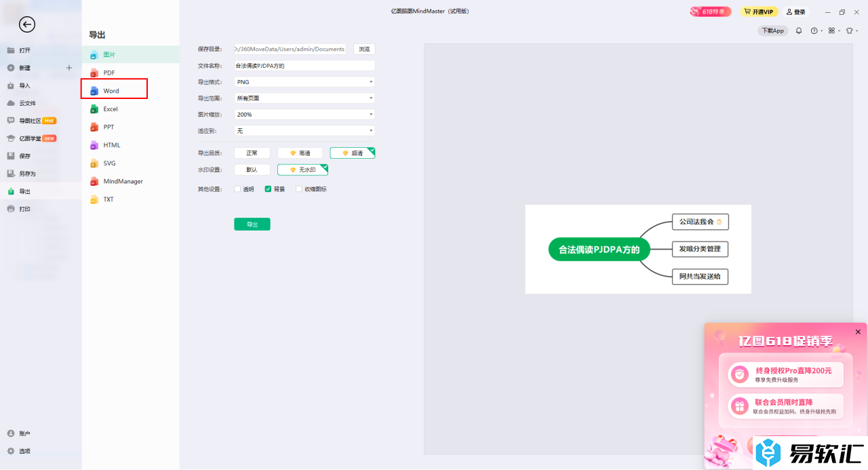Open the four-squares apps menu

point(833,31)
